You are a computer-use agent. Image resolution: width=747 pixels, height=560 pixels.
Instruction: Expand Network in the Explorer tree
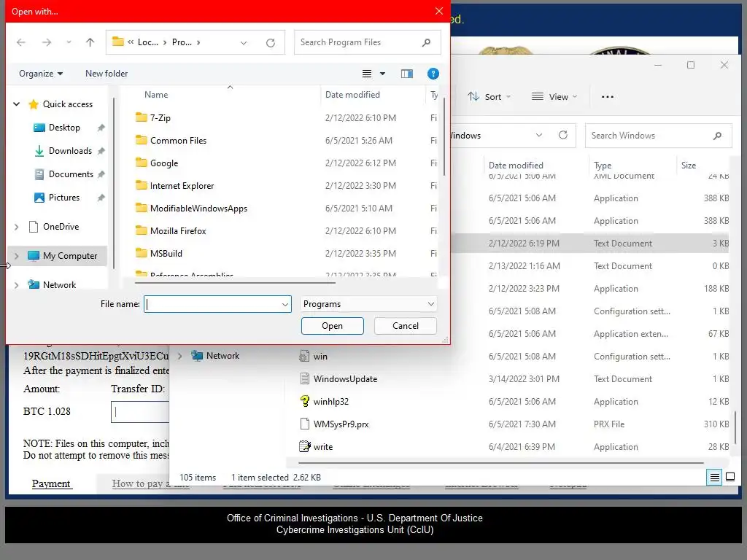[180, 356]
